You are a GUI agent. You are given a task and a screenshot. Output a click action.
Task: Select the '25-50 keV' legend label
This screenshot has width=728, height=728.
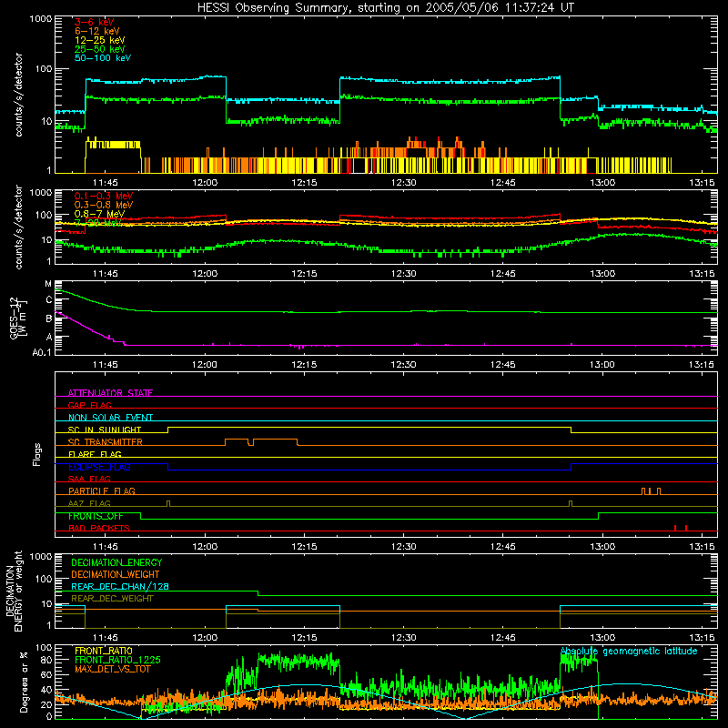(x=100, y=49)
